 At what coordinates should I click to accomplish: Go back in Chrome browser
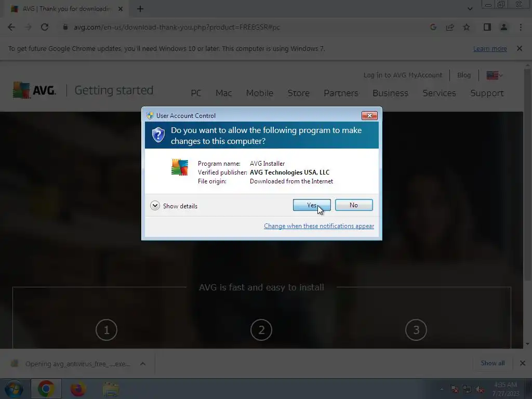point(11,27)
